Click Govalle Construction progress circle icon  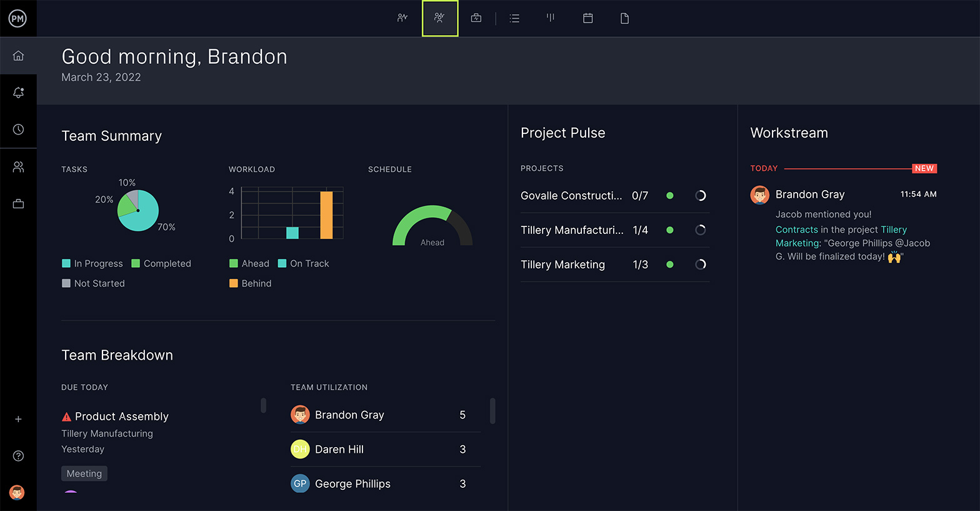tap(701, 196)
